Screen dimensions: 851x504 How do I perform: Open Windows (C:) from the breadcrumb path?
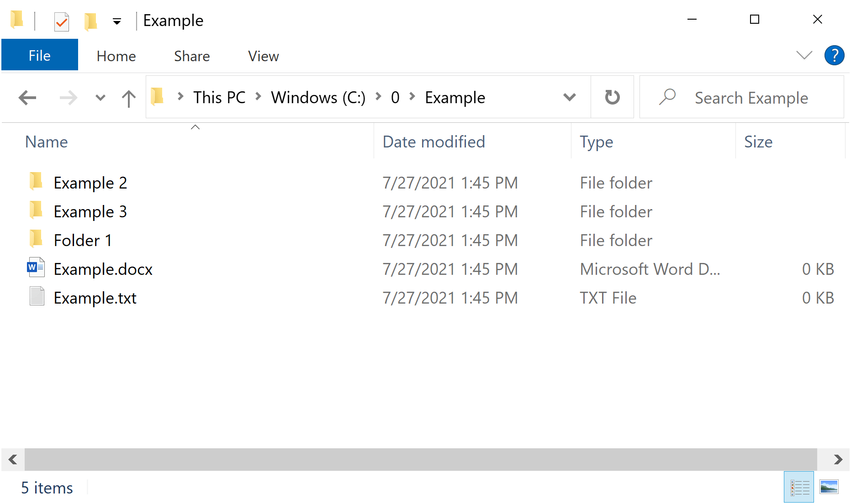coord(318,97)
